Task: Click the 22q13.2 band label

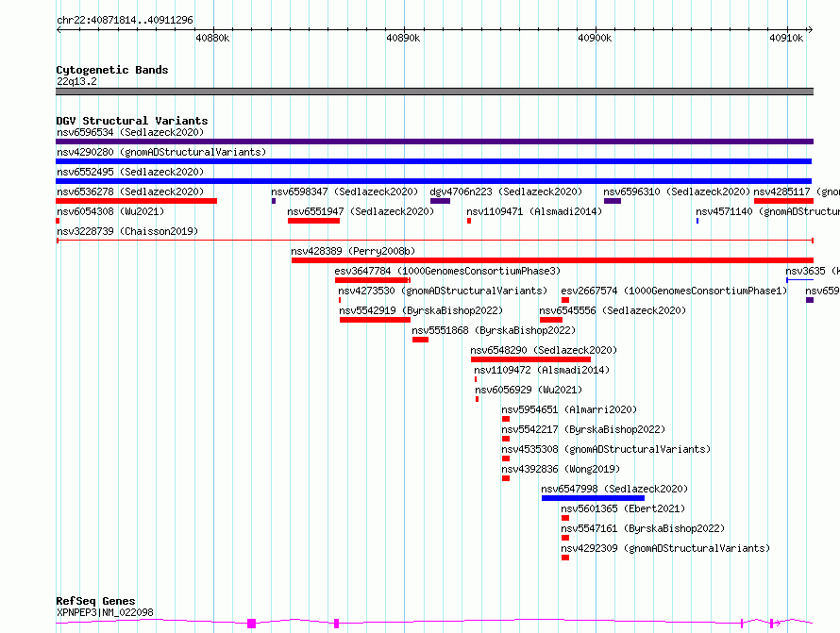Action: point(76,81)
